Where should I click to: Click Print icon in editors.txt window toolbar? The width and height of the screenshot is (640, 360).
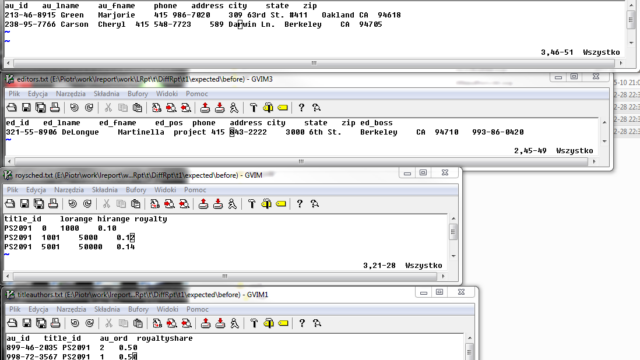pyautogui.click(x=55, y=108)
